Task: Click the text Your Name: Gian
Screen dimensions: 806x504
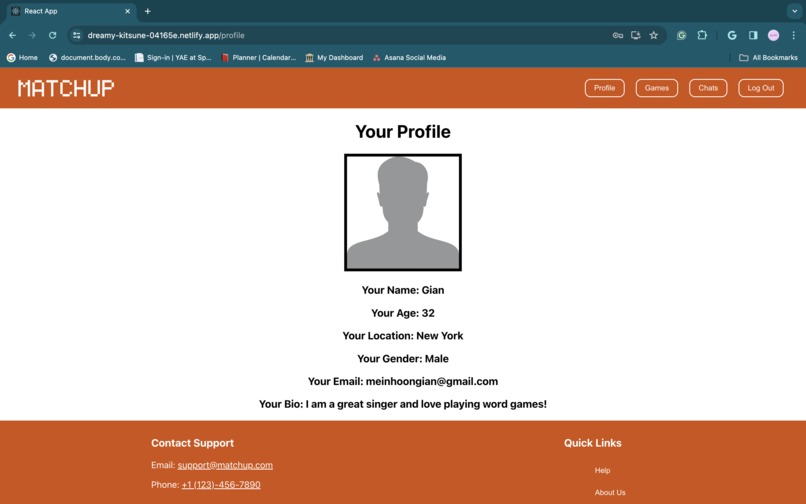Action: click(403, 290)
